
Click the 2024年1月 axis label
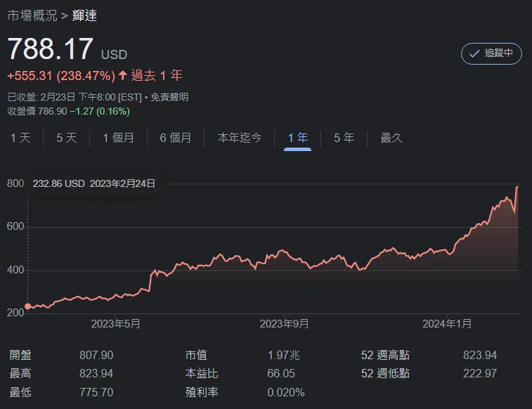[x=447, y=324]
